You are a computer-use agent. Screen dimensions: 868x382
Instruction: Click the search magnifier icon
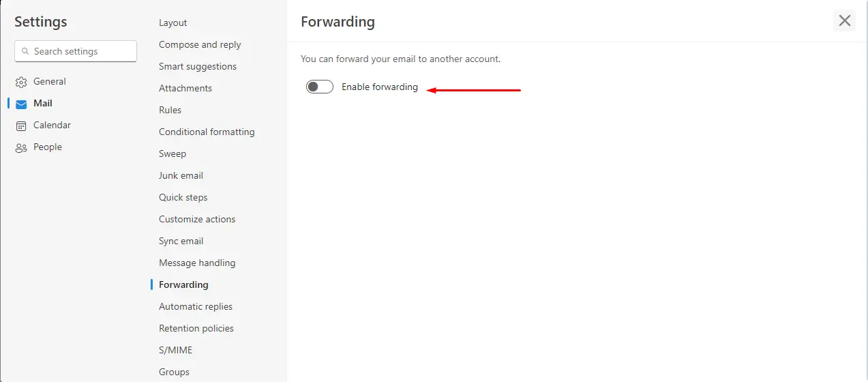pos(26,51)
